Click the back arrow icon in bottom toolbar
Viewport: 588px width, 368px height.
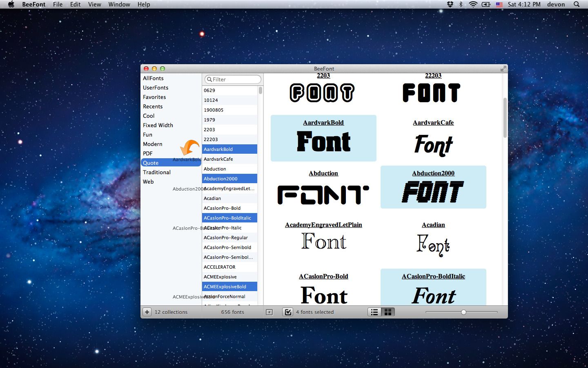269,312
